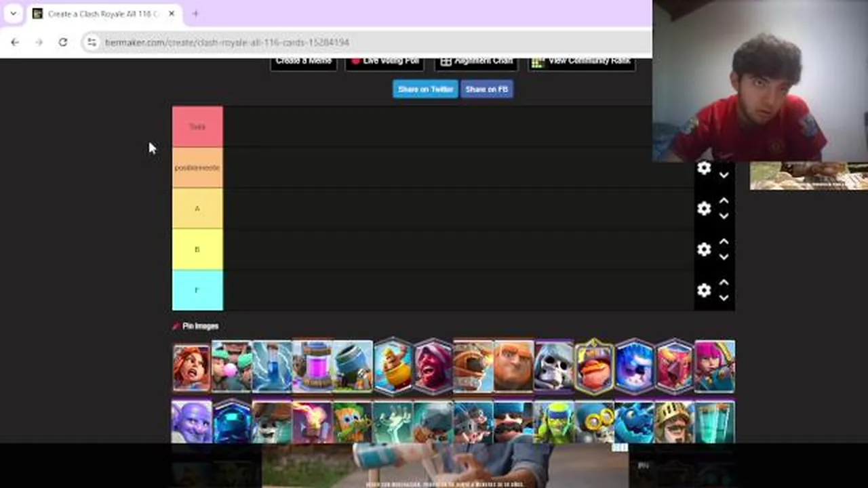The height and width of the screenshot is (488, 868).
Task: Pick the pink-haired Archers card
Action: pyautogui.click(x=715, y=367)
